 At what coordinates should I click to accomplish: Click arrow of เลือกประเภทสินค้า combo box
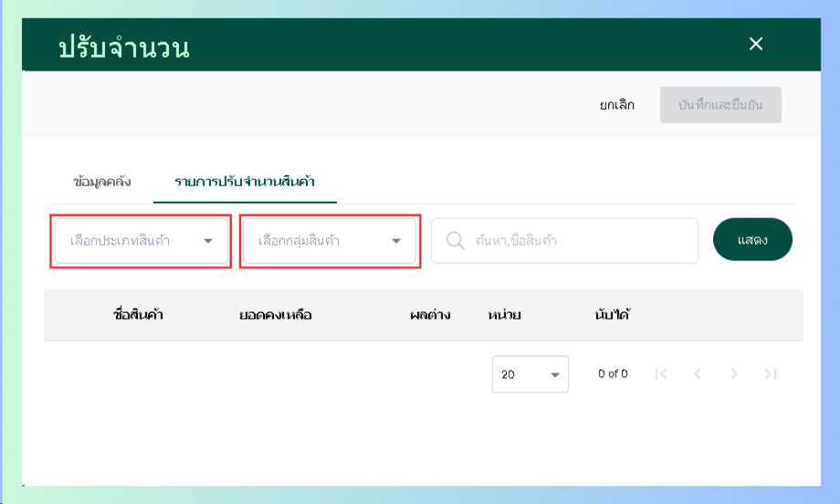click(208, 241)
